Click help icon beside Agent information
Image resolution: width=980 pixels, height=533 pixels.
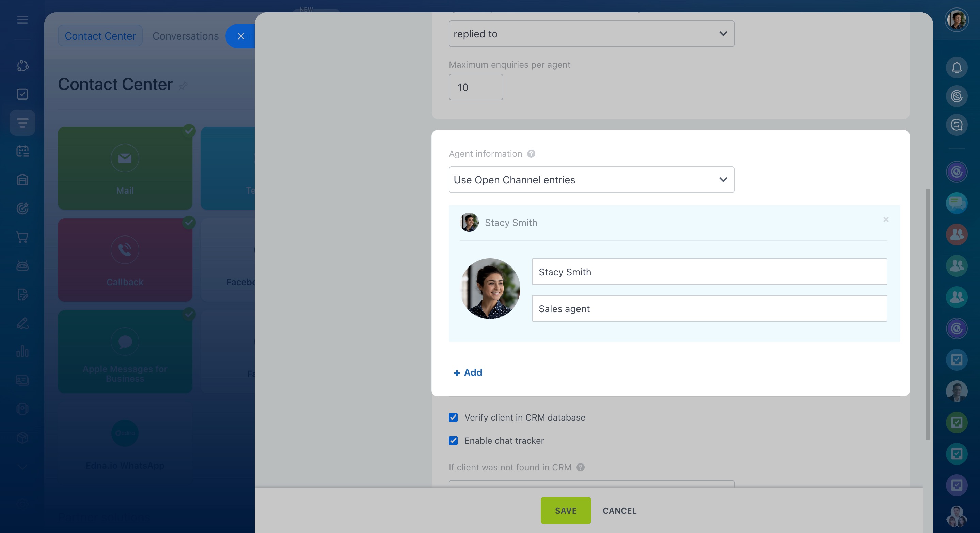pyautogui.click(x=531, y=154)
